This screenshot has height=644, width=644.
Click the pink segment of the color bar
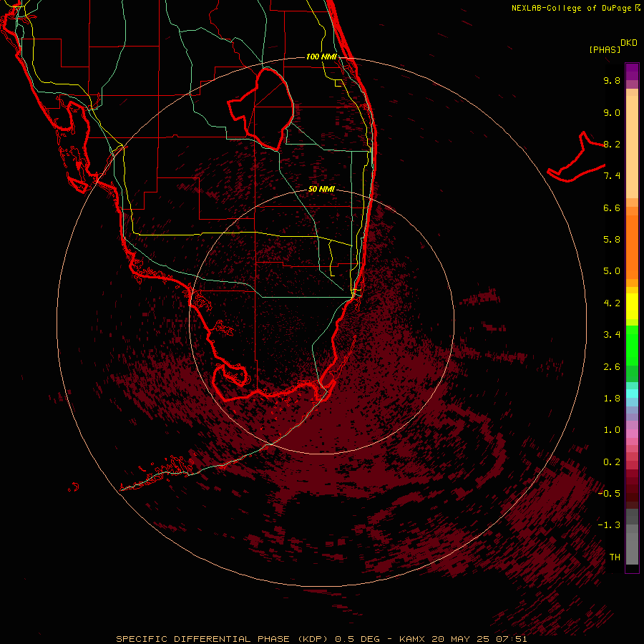point(632,434)
